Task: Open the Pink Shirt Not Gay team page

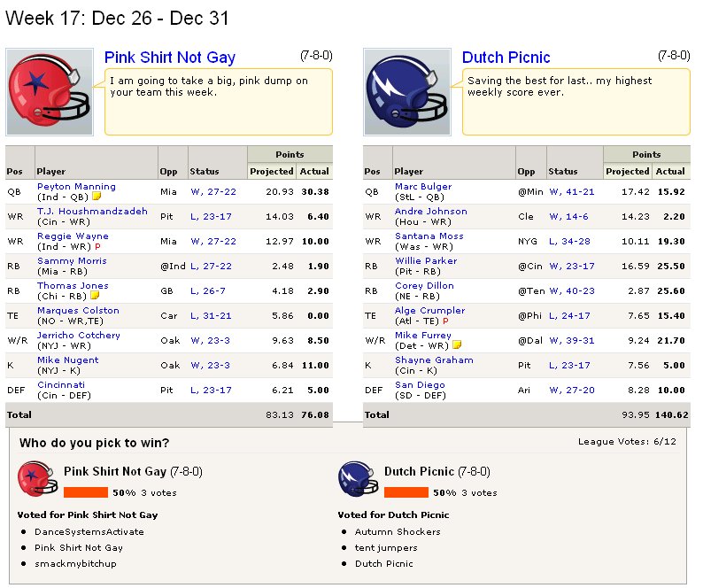Action: [169, 58]
